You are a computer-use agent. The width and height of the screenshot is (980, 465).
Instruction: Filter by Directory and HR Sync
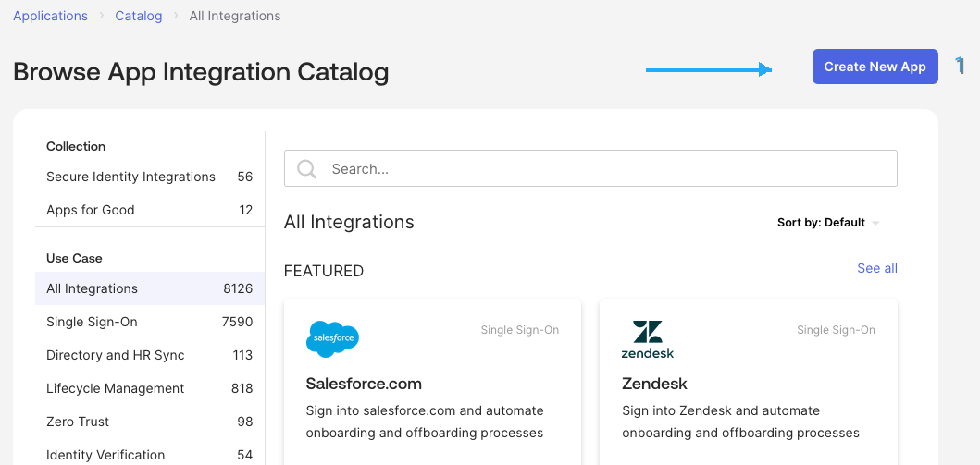click(149, 355)
